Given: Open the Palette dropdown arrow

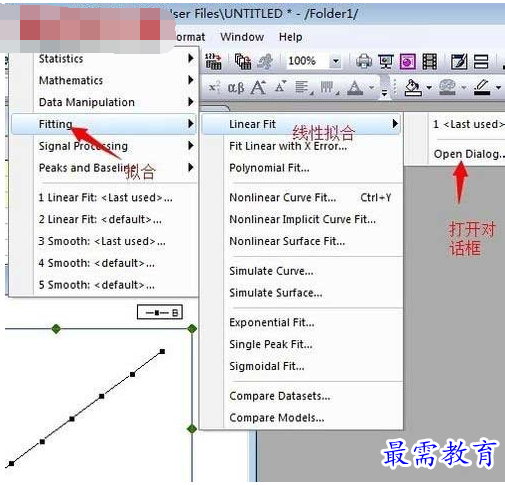Looking at the screenshot, I should tap(464, 88).
